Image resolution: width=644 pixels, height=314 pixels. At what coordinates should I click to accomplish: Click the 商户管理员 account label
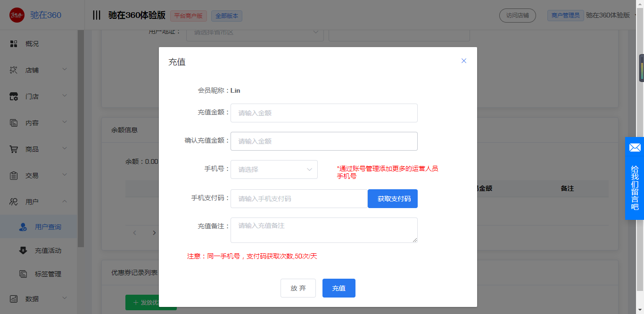pyautogui.click(x=565, y=15)
